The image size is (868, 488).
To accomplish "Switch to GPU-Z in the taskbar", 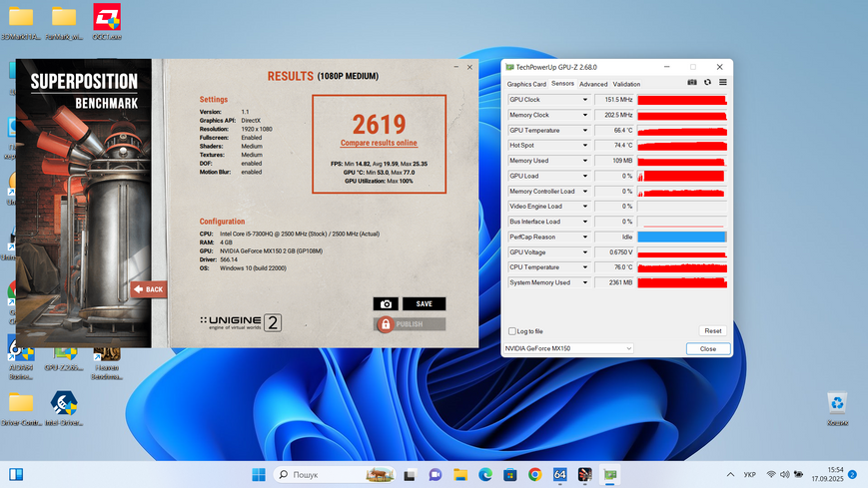I will pyautogui.click(x=610, y=475).
